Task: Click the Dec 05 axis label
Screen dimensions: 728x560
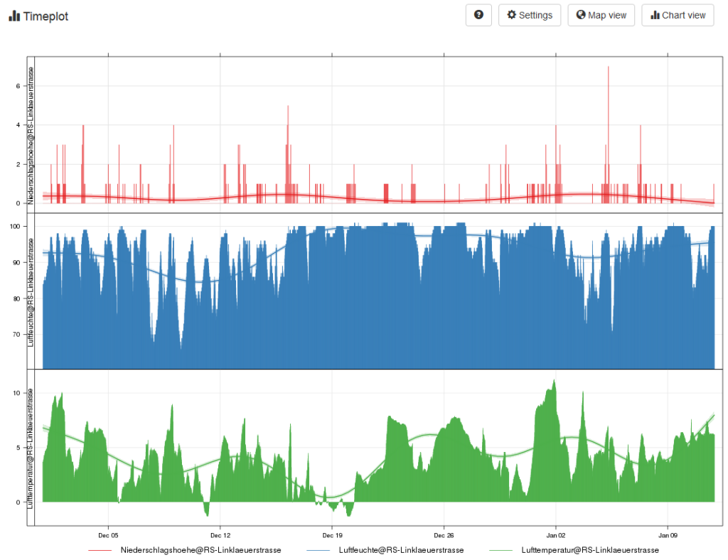Action: pos(108,535)
